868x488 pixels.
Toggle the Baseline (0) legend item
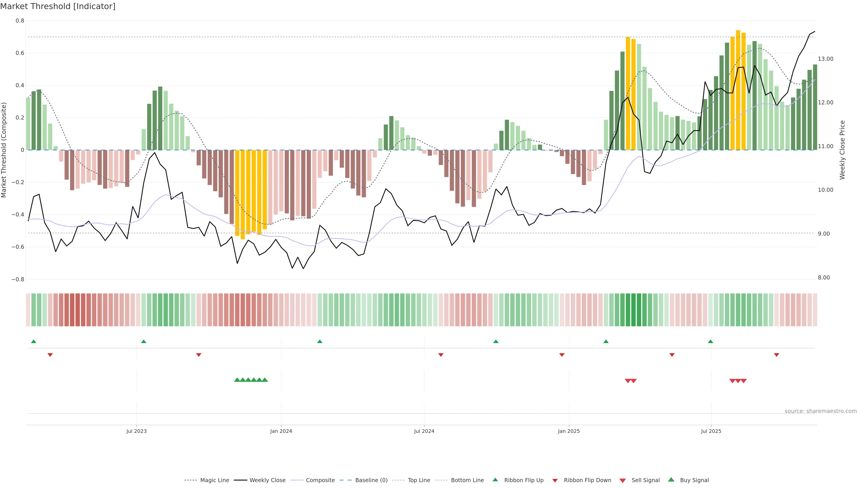371,480
